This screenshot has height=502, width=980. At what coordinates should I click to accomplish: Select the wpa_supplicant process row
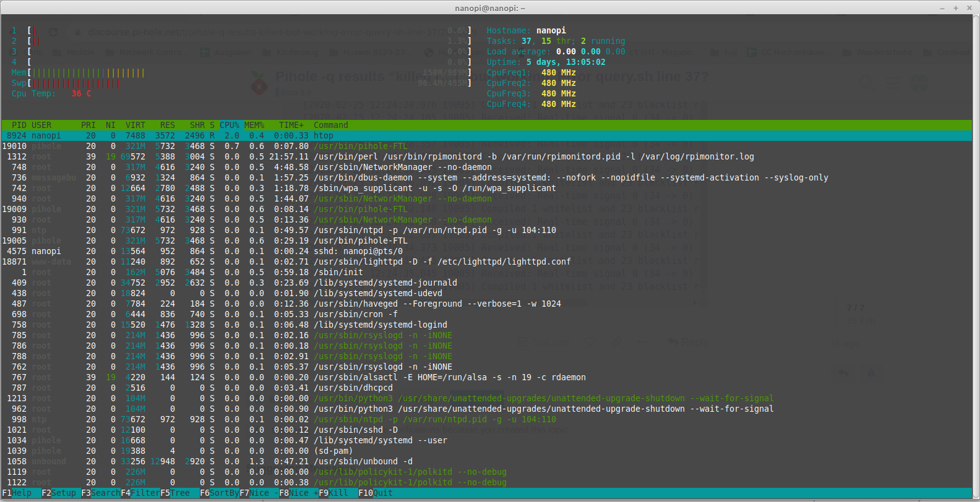coord(487,188)
